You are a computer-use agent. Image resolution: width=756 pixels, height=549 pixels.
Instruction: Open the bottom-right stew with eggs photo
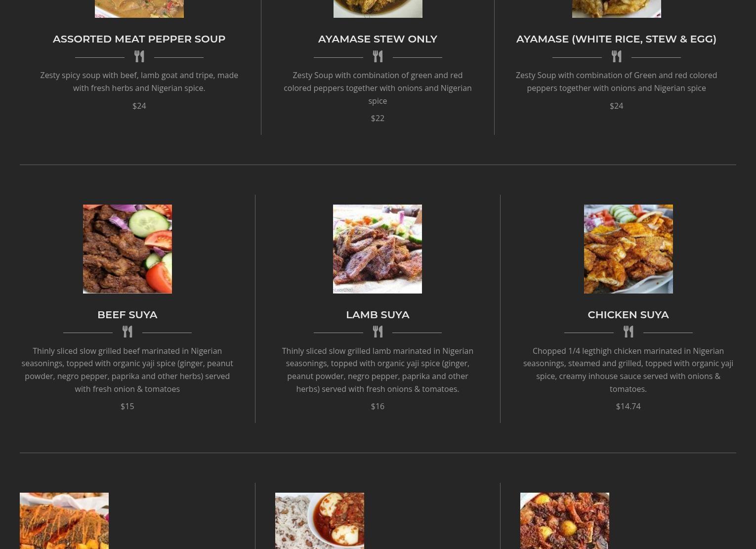click(565, 521)
